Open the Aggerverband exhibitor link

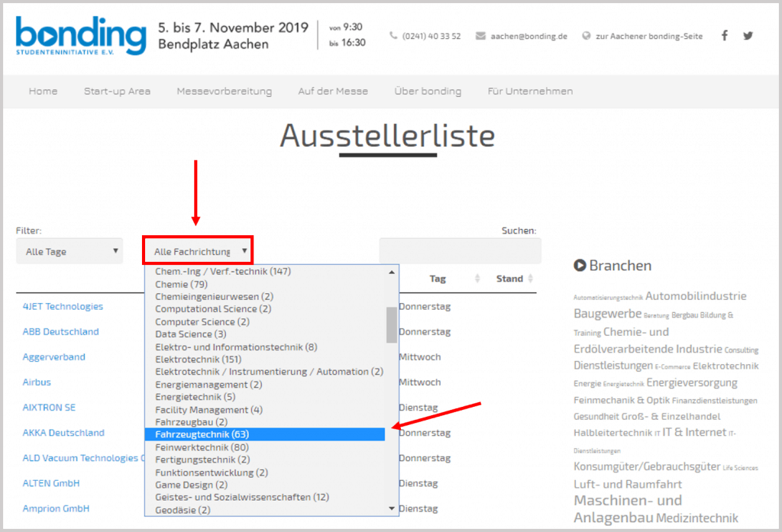point(54,357)
